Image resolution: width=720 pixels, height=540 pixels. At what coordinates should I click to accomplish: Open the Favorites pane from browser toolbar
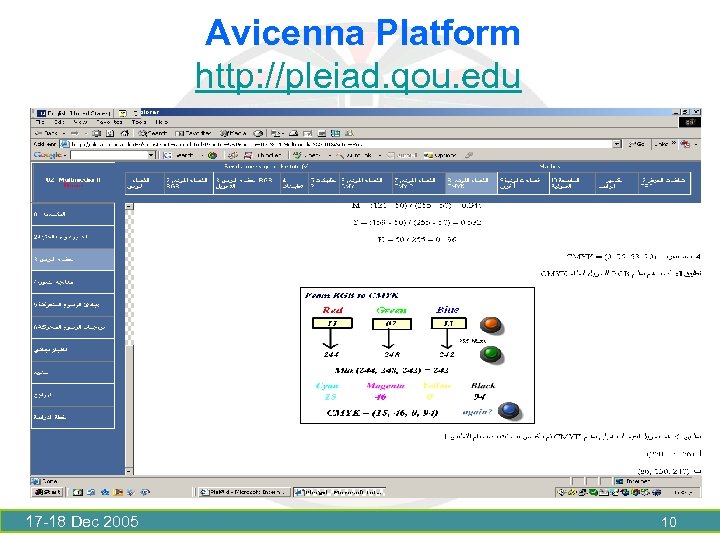tap(193, 133)
